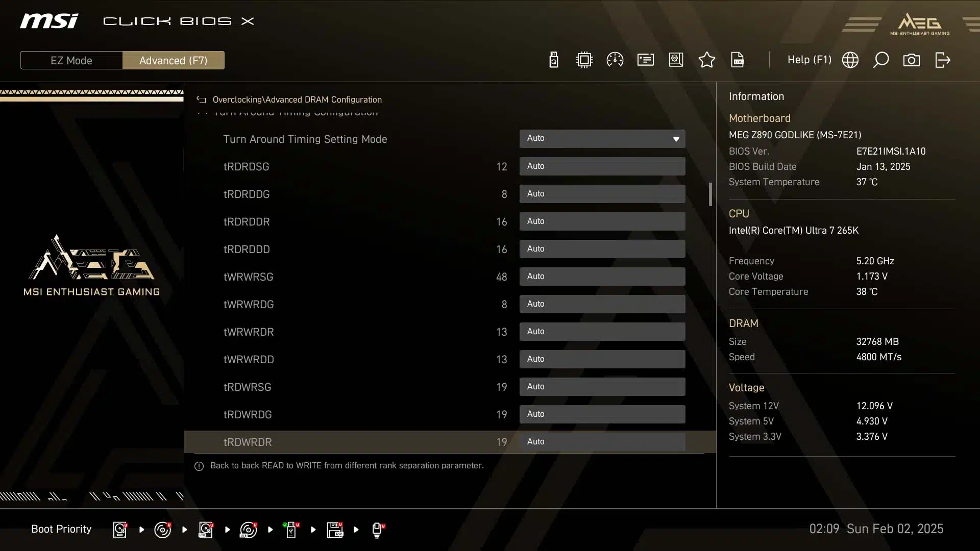980x551 pixels.
Task: Select USB hard disk boot device icon
Action: [206, 530]
